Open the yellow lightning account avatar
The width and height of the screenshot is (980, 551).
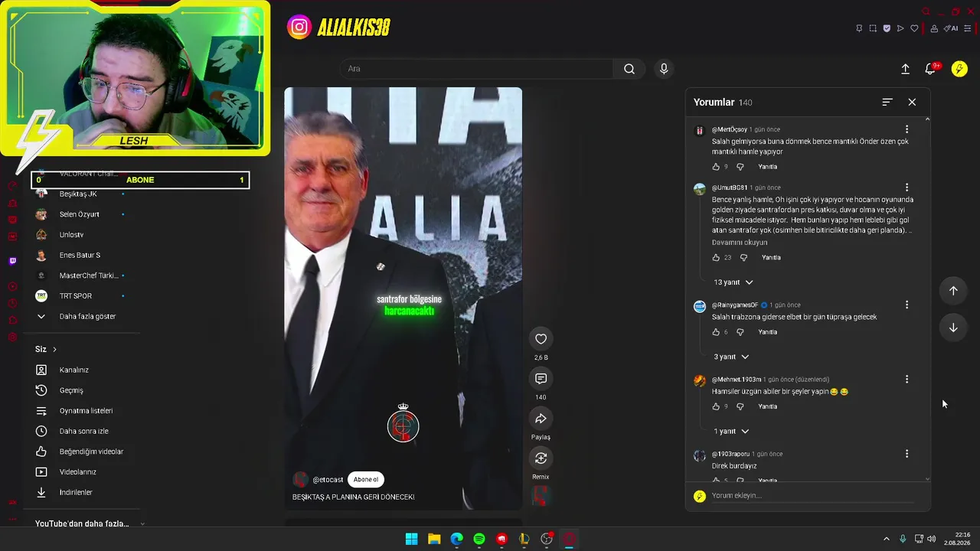coord(959,69)
